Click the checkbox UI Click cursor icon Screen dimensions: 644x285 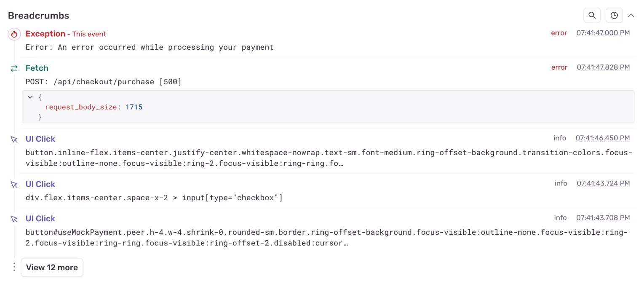tap(14, 185)
